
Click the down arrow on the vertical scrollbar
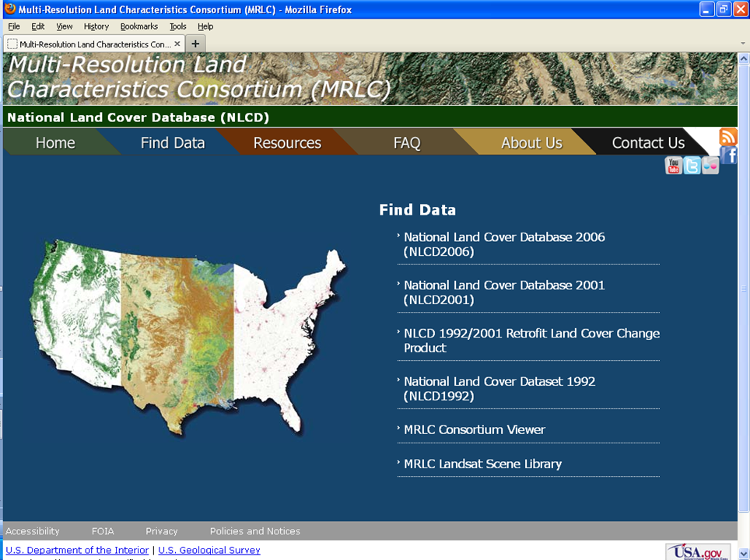pos(744,554)
